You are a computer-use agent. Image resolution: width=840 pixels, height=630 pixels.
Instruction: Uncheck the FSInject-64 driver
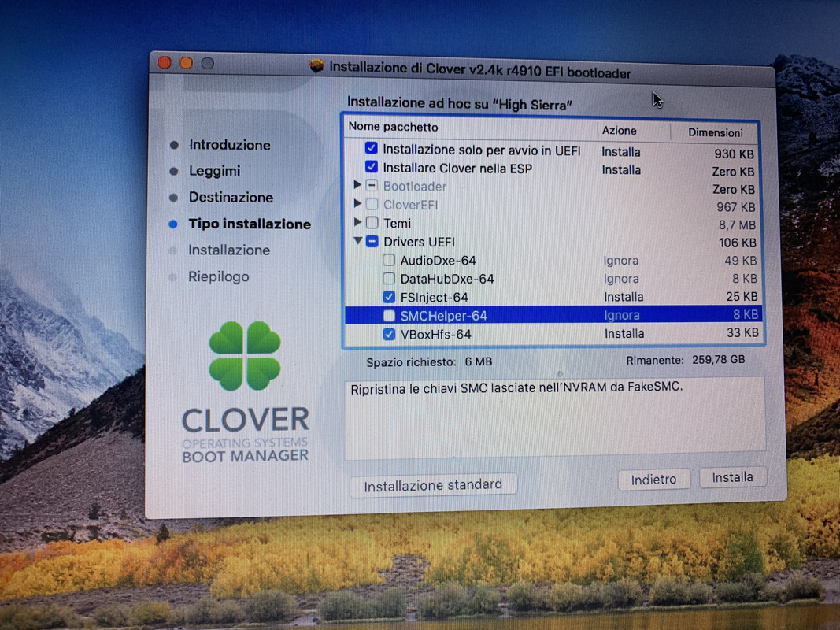[x=389, y=296]
